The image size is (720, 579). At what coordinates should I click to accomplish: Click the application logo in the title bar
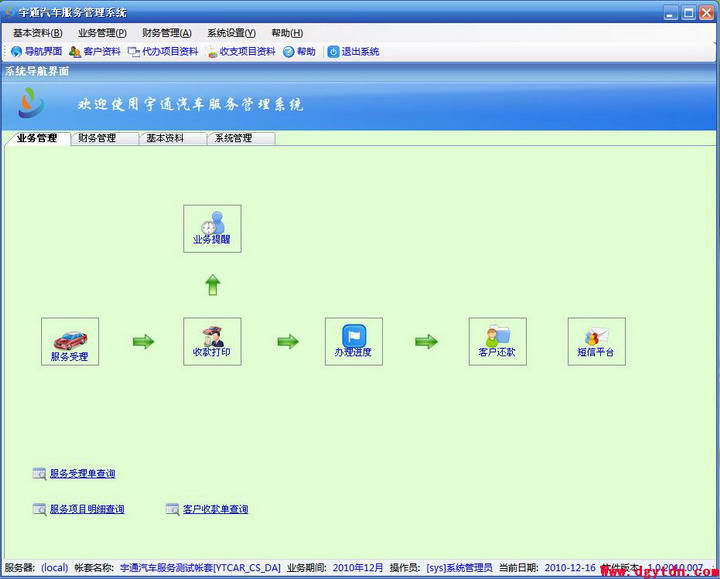click(x=8, y=12)
